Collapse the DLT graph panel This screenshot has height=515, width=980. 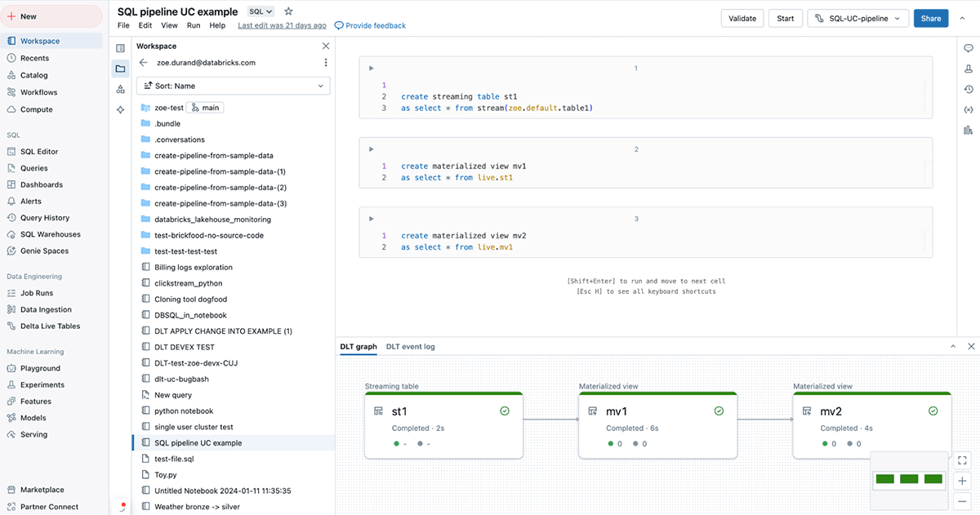(x=952, y=347)
